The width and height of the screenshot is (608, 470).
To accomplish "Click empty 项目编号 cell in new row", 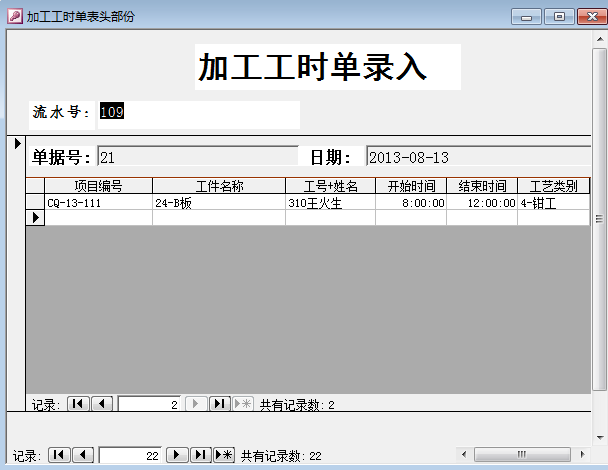I will 98,218.
